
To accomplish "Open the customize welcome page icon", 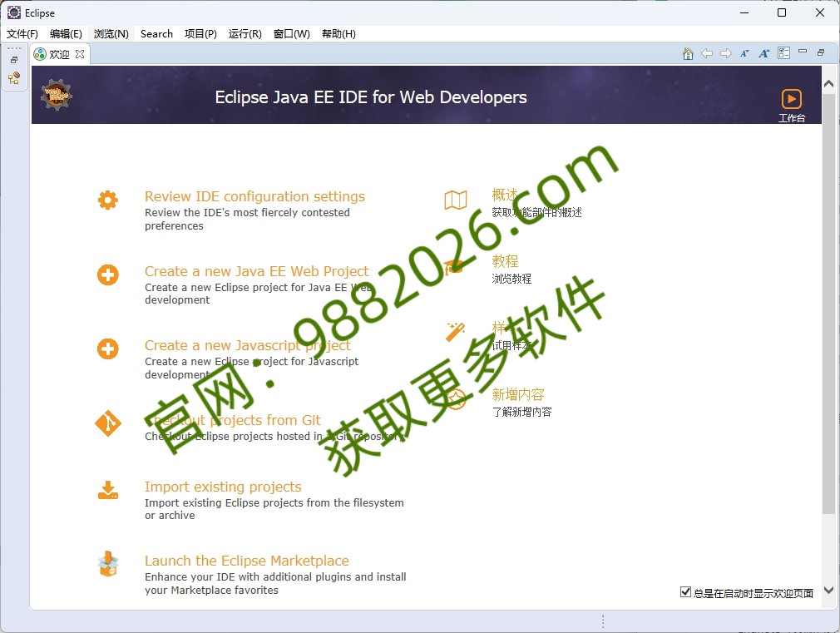I will 783,53.
